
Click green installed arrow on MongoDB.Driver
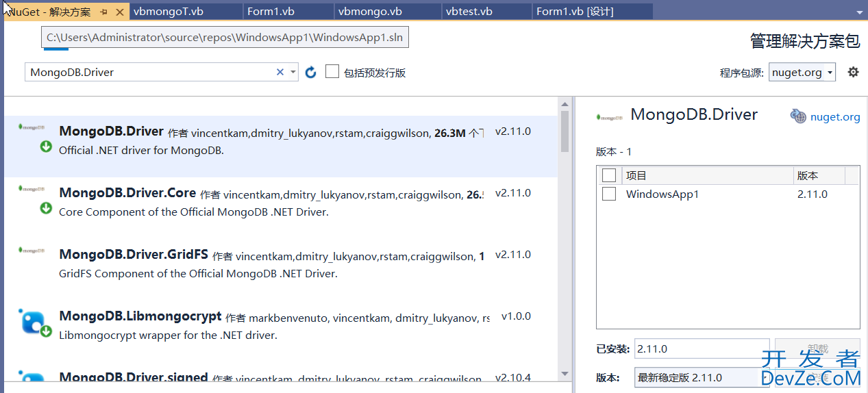pos(46,146)
